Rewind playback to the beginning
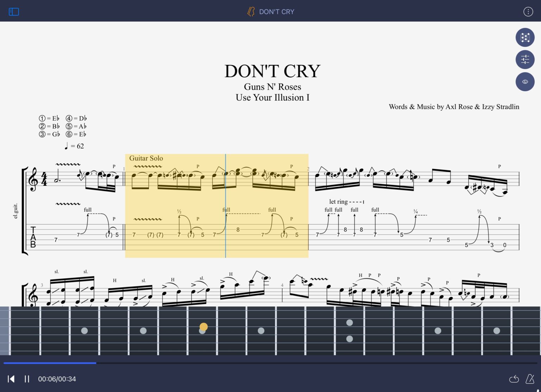This screenshot has height=392, width=541. (x=11, y=379)
